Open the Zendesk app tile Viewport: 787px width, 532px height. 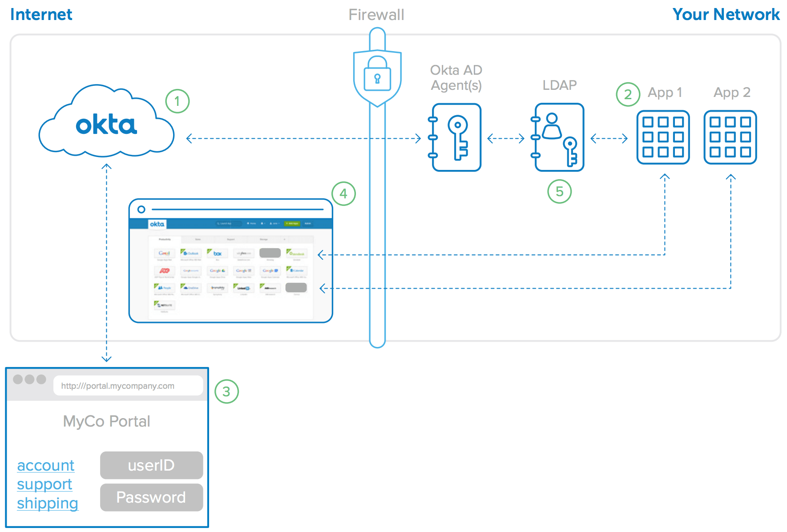(297, 254)
